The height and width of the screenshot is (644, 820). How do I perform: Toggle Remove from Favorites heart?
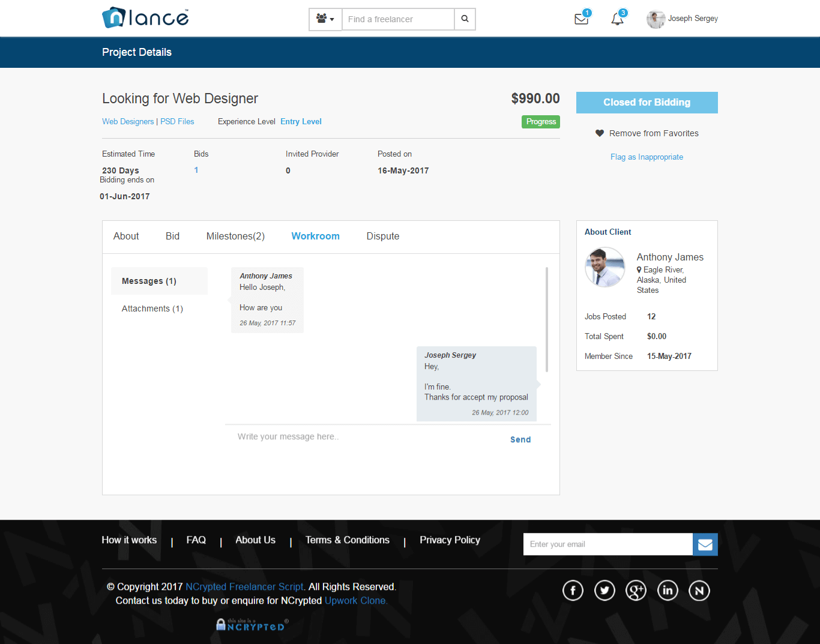(x=600, y=133)
